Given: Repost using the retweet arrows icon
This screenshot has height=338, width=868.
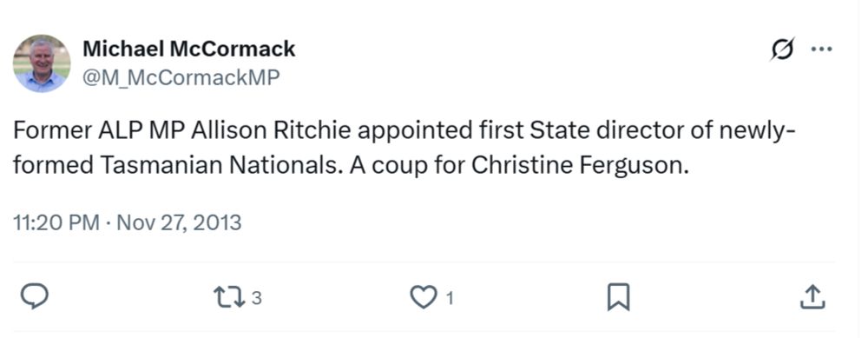Looking at the screenshot, I should pyautogui.click(x=228, y=298).
